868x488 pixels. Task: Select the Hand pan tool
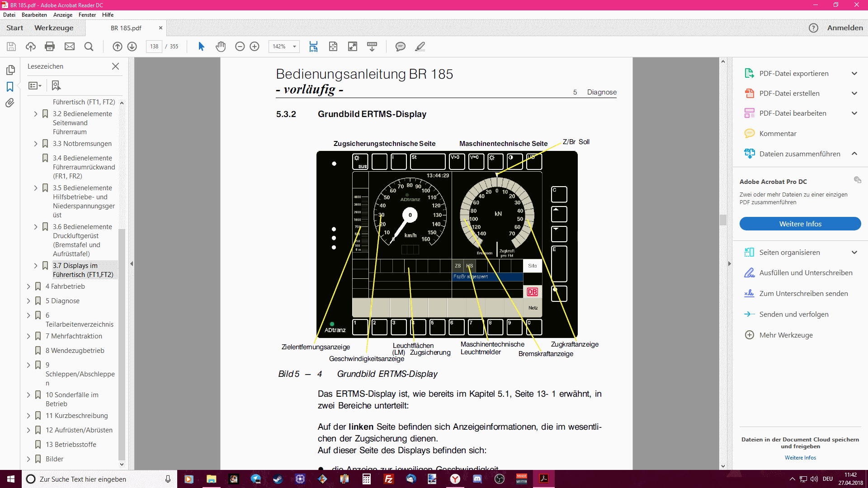[x=221, y=47]
